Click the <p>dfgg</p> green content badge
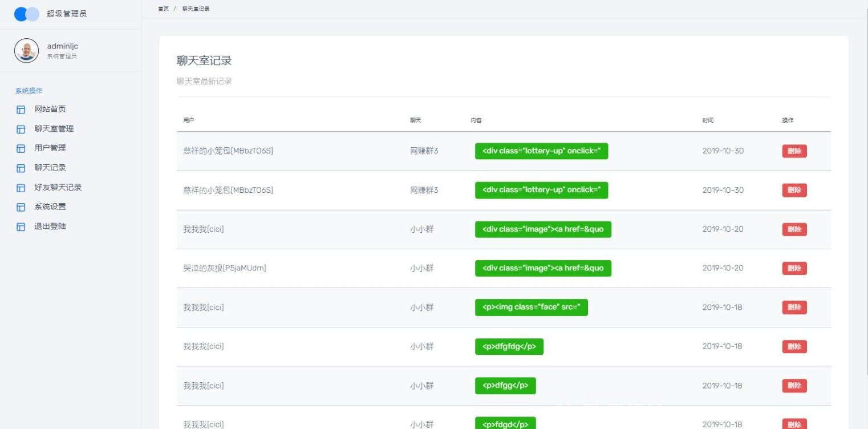 [x=505, y=386]
